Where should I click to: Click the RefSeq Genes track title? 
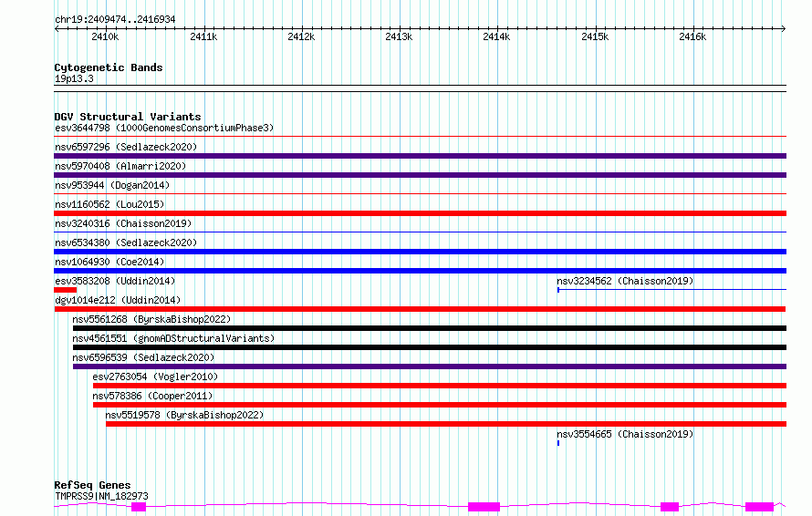coord(92,485)
